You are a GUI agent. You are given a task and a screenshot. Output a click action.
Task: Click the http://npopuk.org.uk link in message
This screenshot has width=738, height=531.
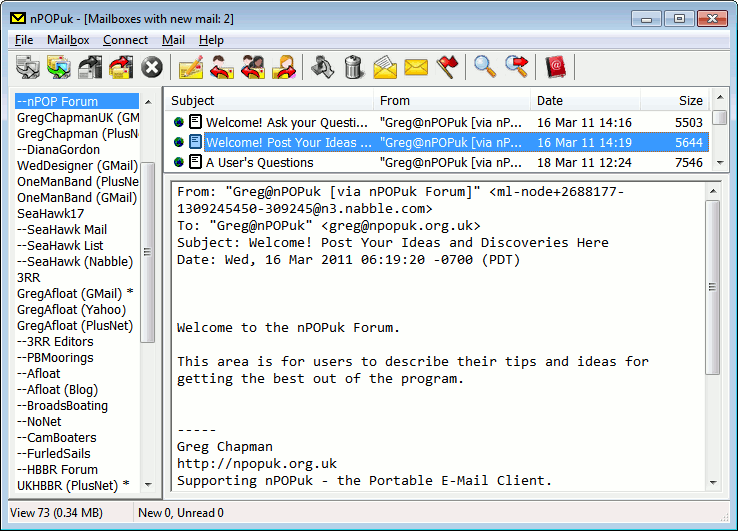pos(257,463)
